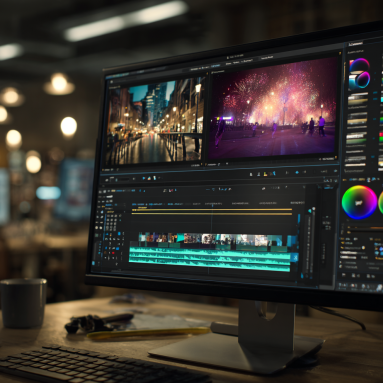Pick a hue on the large color wheel
383x383 pixels.
(x=359, y=202)
